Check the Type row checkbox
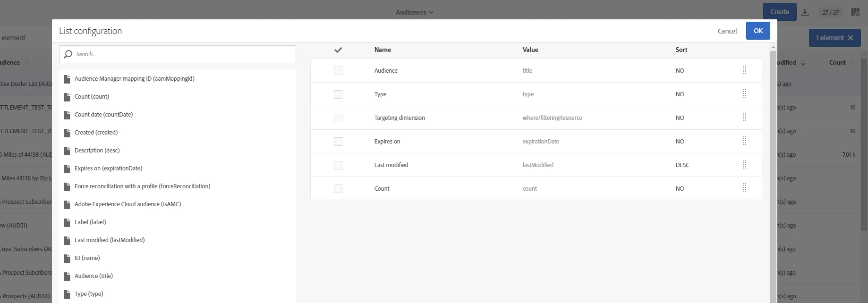Screen dimensions: 868x303 (x=338, y=94)
